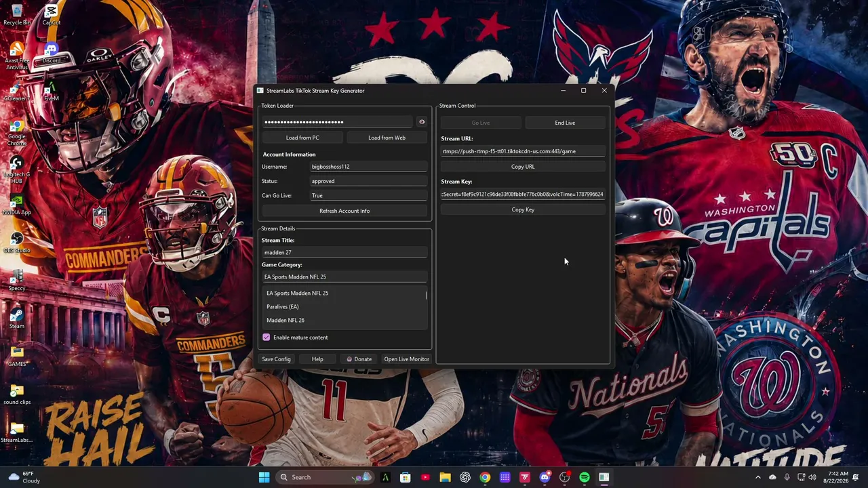This screenshot has height=488, width=868.
Task: Save Config in the generator window
Action: 276,359
